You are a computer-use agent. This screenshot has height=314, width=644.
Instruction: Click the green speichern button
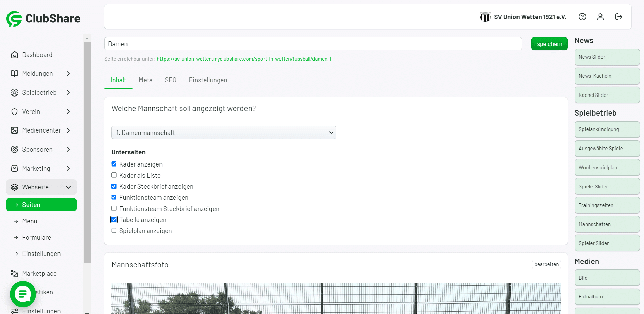click(549, 44)
